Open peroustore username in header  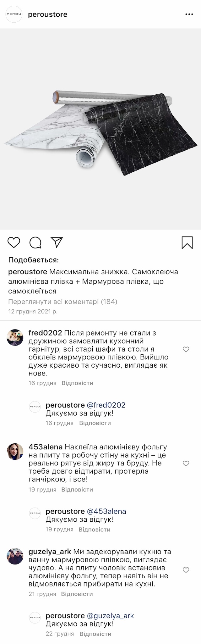[48, 14]
